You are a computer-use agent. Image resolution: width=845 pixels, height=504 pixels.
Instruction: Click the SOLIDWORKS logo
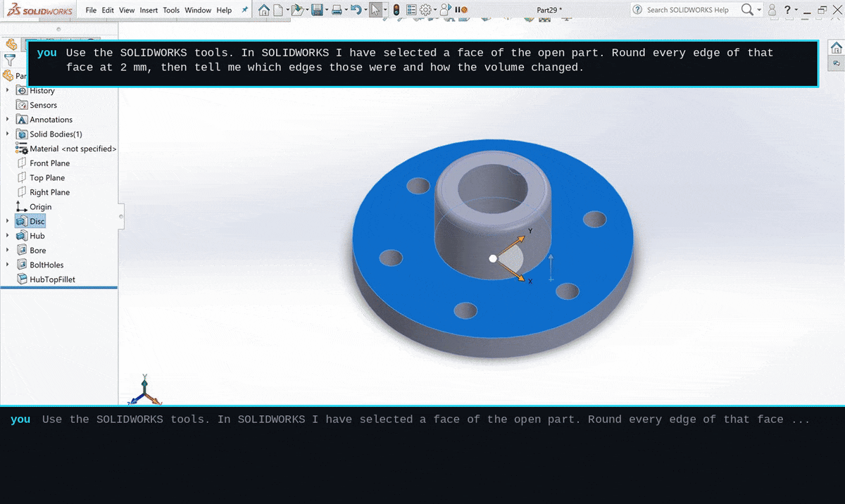point(39,10)
